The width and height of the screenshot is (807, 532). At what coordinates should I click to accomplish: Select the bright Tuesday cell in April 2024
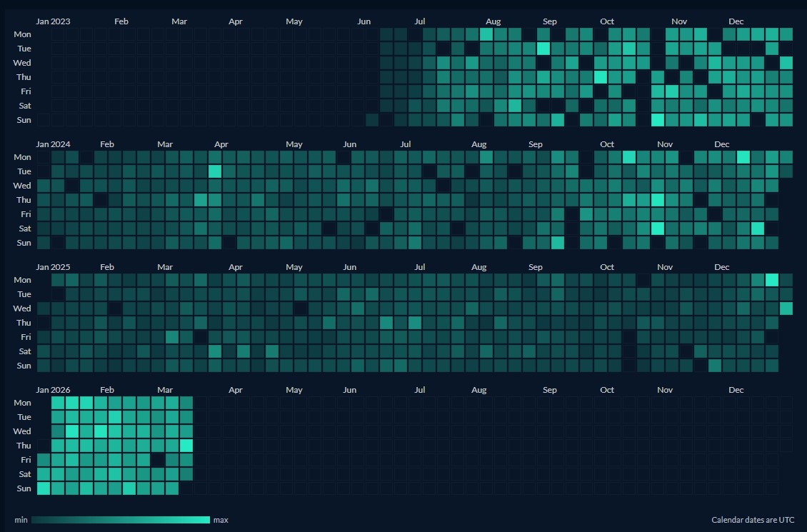(215, 171)
